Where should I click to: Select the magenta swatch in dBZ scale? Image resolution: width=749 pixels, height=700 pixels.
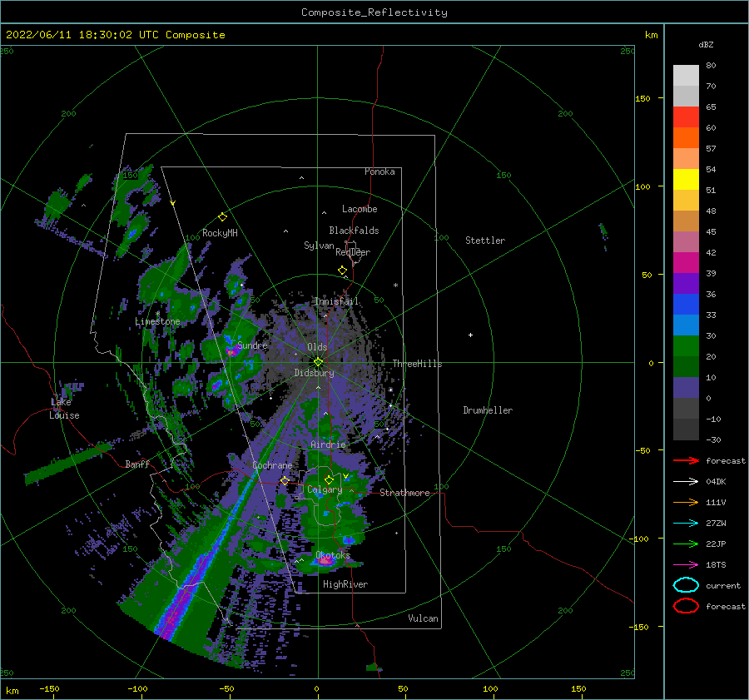[686, 262]
